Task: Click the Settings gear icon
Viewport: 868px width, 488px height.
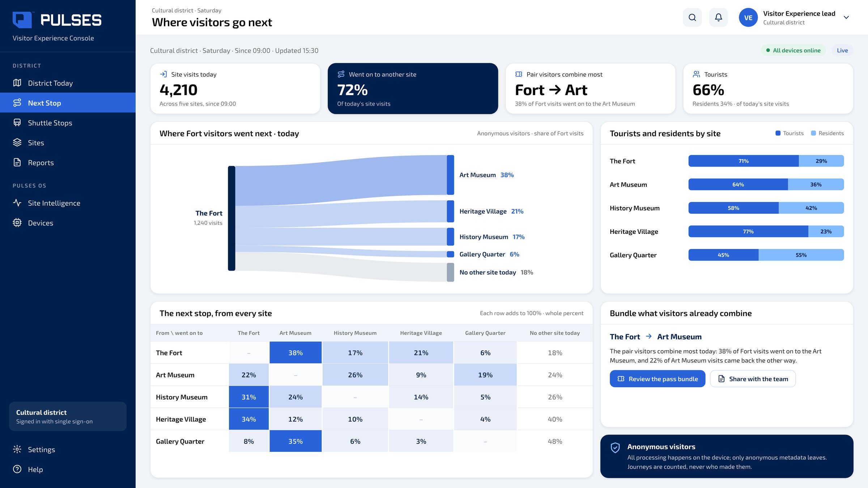Action: (17, 449)
